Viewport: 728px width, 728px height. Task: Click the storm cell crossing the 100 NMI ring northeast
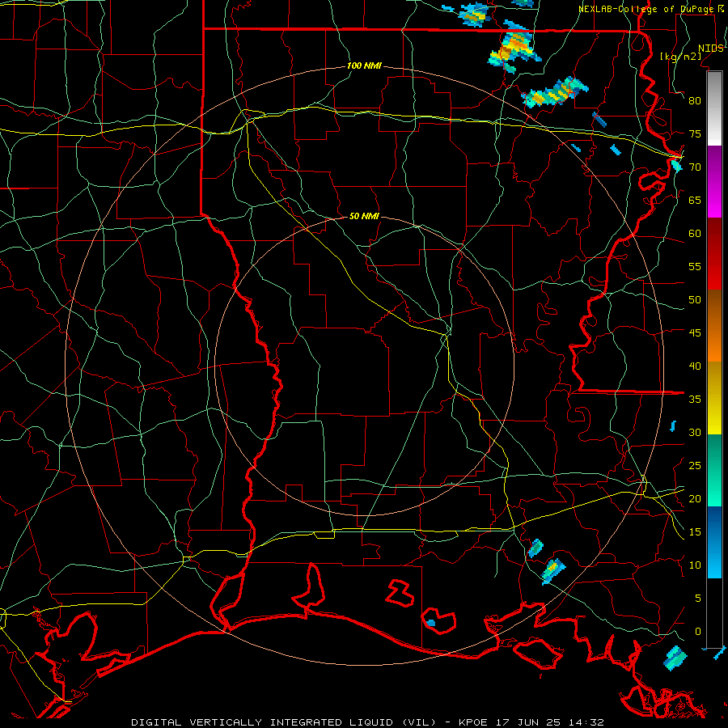[x=555, y=92]
